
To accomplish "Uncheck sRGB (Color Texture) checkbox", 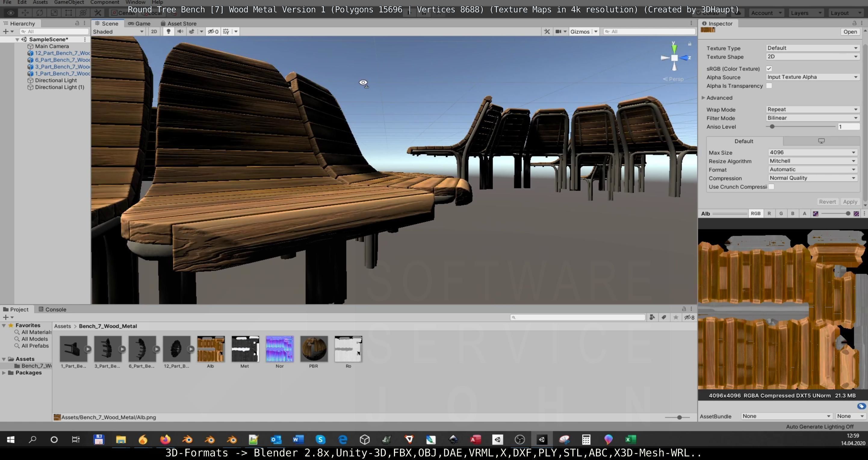I will (x=769, y=68).
